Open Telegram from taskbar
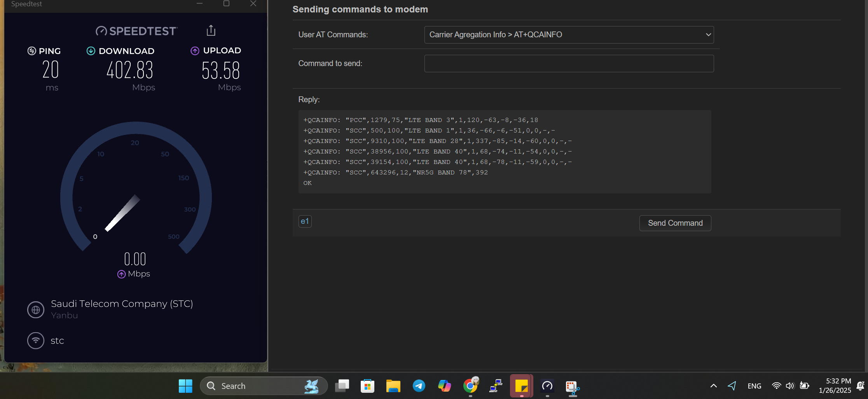Screen dimensions: 868x399 click(x=419, y=386)
